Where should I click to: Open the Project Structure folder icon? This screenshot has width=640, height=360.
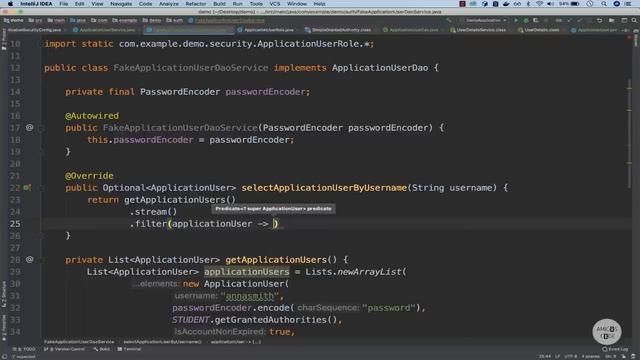click(611, 20)
